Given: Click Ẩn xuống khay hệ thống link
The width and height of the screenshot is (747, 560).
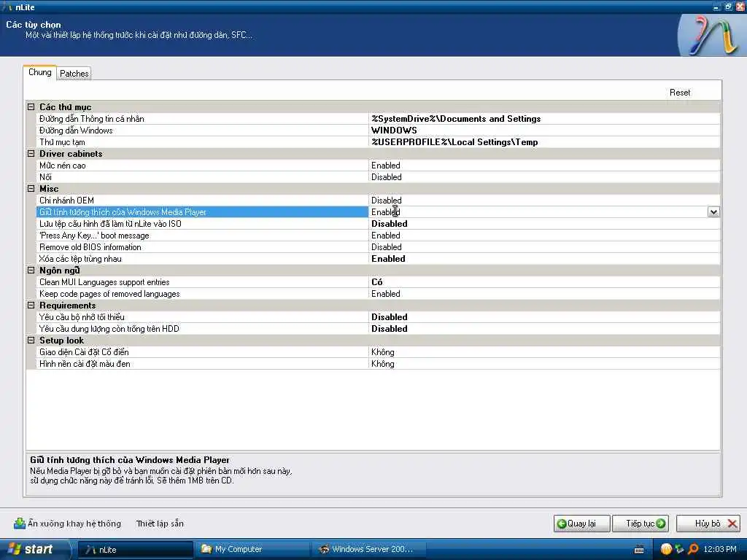Looking at the screenshot, I should click(x=74, y=524).
